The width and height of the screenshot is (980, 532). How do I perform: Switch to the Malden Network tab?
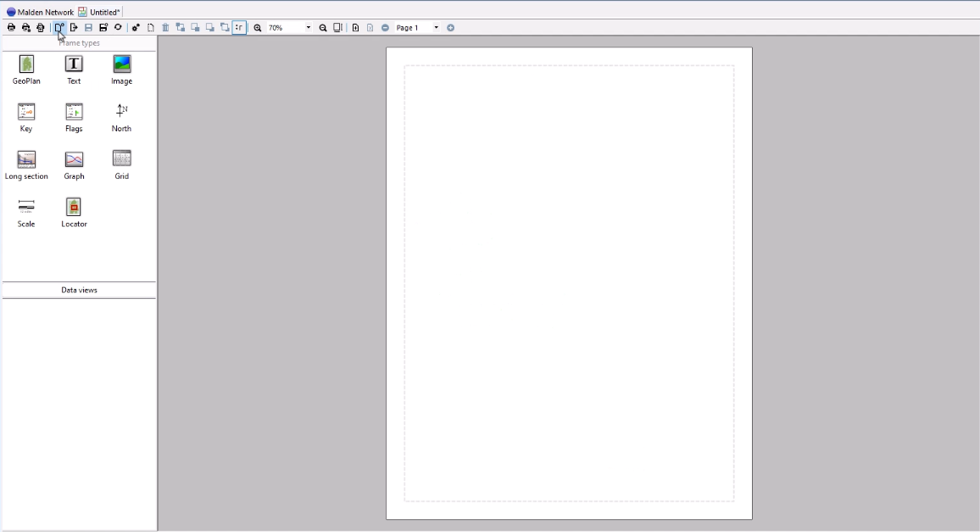coord(39,11)
